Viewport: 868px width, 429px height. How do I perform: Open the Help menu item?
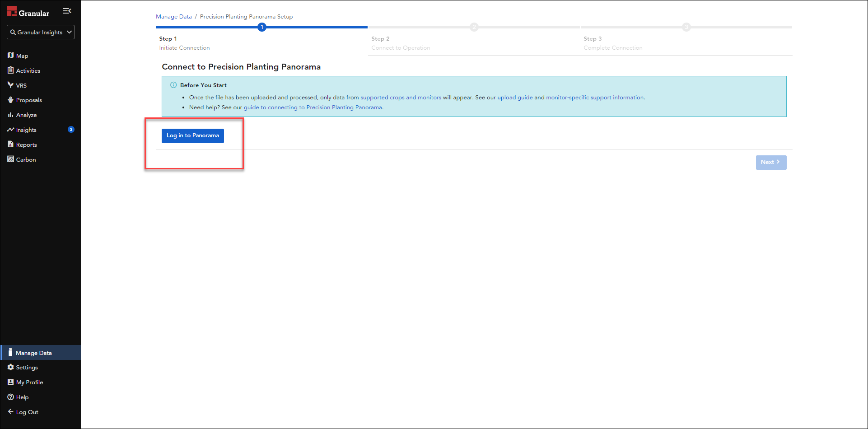click(x=41, y=397)
